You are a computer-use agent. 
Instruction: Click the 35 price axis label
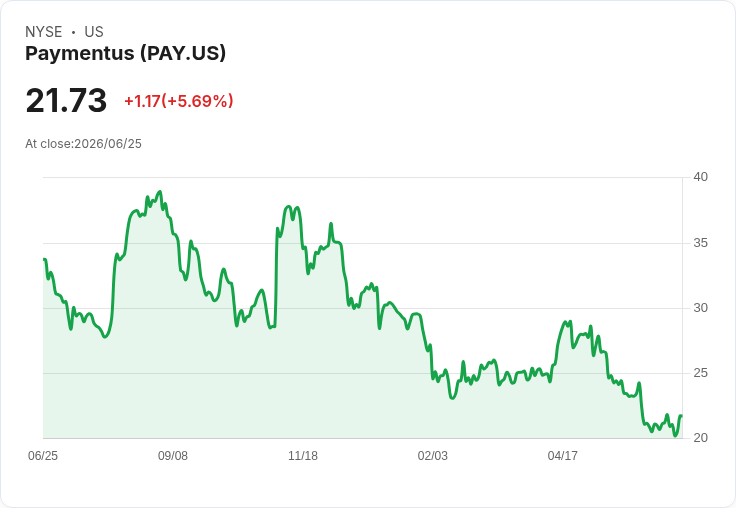[701, 243]
